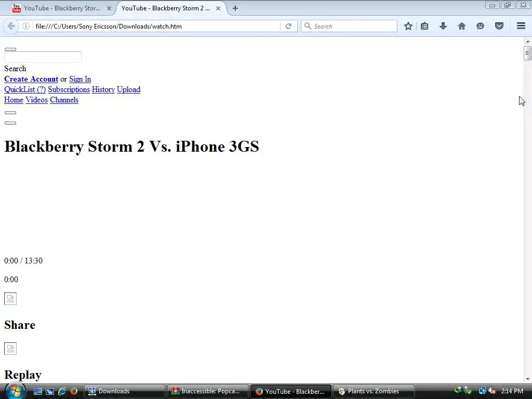This screenshot has height=399, width=532.
Task: Click the Share heading
Action: point(20,325)
